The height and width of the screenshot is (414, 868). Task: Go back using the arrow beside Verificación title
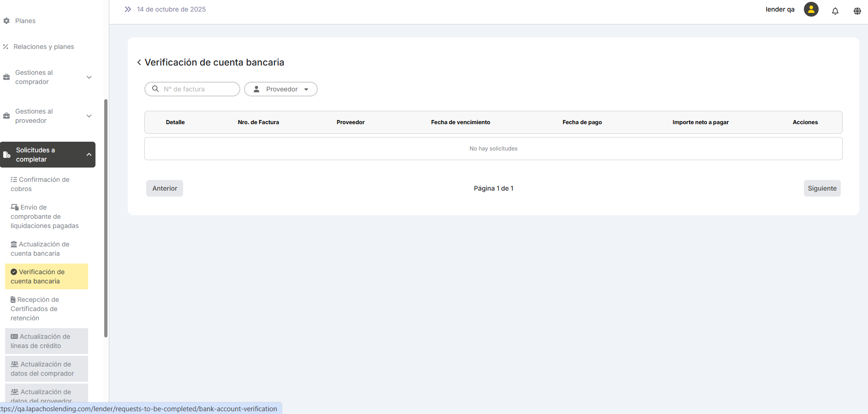(x=139, y=62)
